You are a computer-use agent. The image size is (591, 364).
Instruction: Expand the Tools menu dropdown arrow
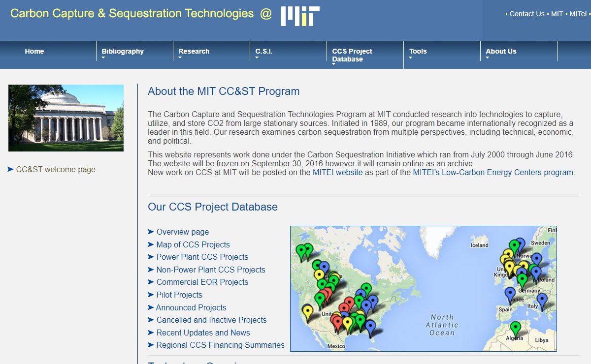(x=411, y=58)
